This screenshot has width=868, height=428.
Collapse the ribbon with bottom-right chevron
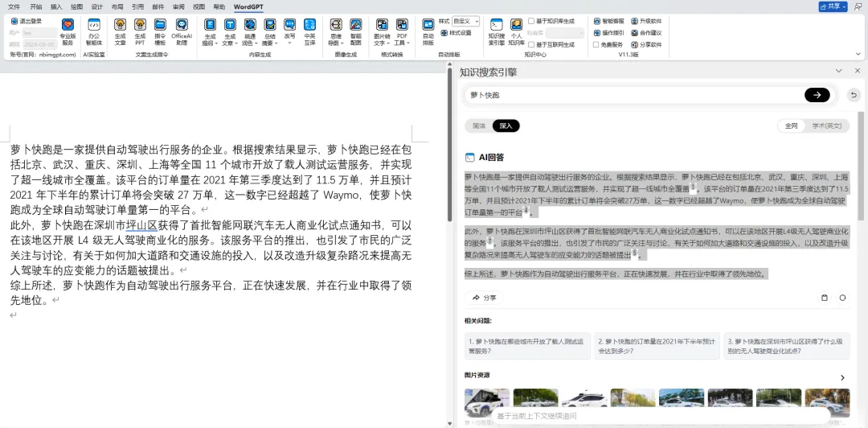point(858,55)
